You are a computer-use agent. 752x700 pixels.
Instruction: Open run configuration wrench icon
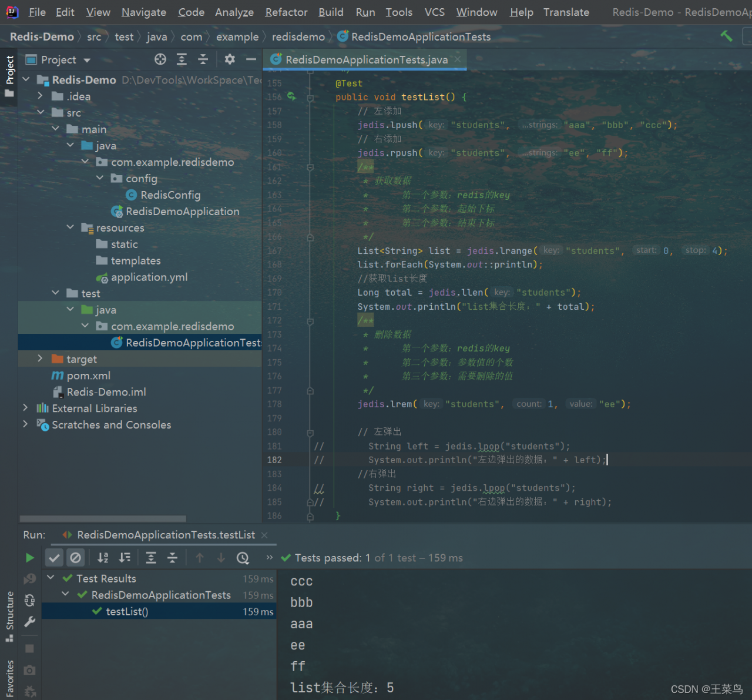[29, 621]
